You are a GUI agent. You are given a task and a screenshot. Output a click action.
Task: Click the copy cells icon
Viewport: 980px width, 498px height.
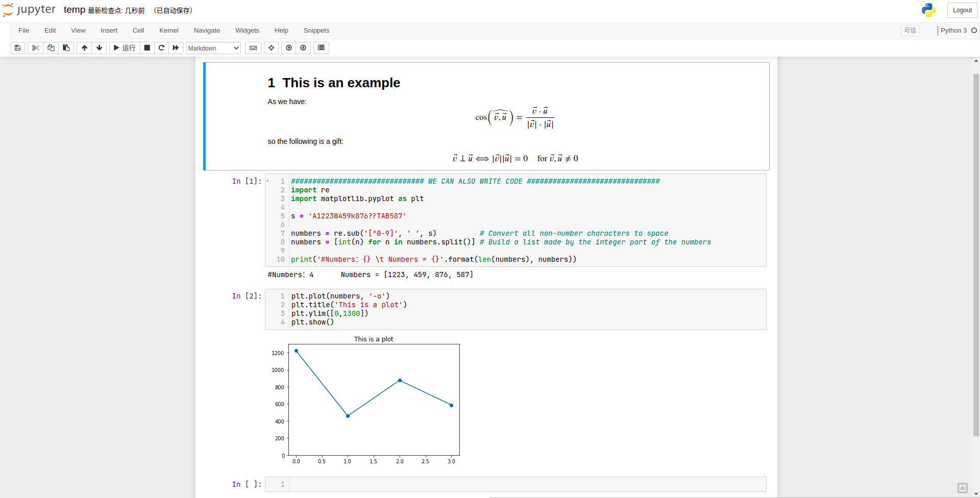51,48
